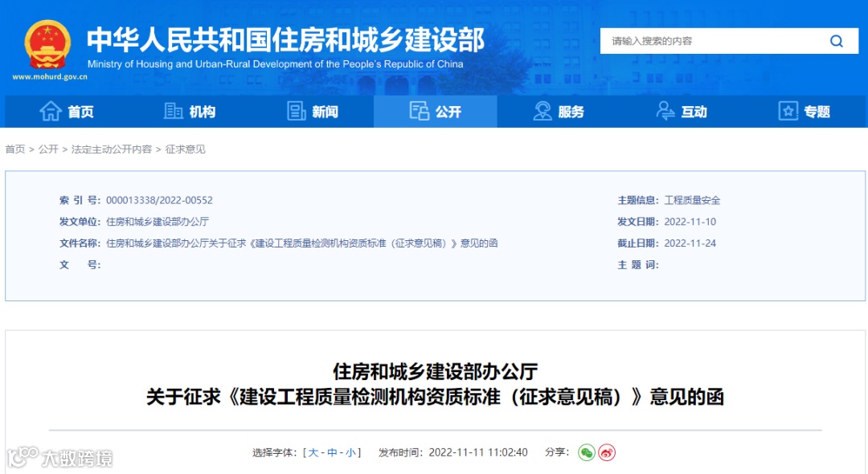Image resolution: width=868 pixels, height=474 pixels.
Task: Click the national emblem logo
Action: pos(47,45)
